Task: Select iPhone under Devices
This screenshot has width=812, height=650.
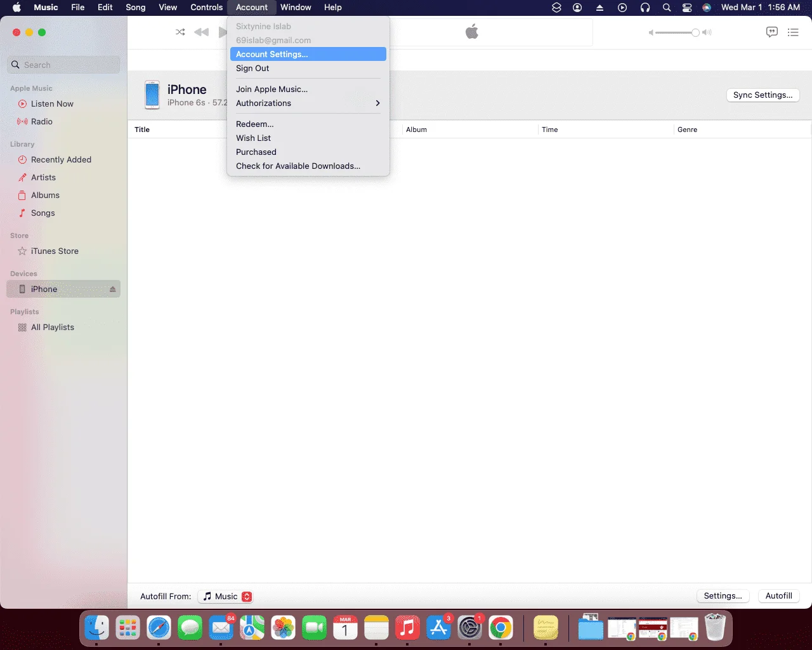Action: (63, 289)
